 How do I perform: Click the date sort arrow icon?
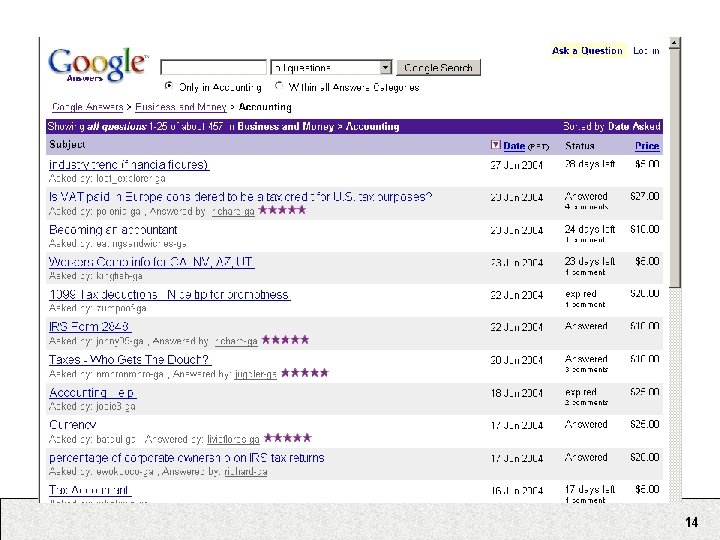pos(495,145)
